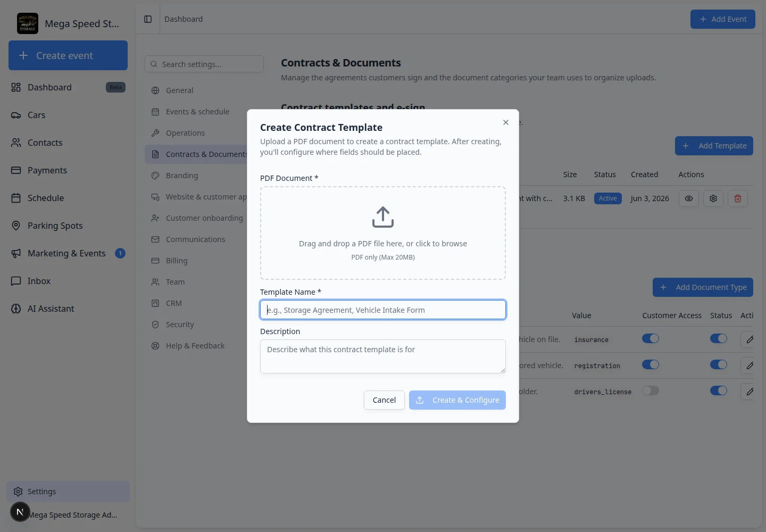The height and width of the screenshot is (532, 766).
Task: Click the Add Event button
Action: (x=723, y=19)
